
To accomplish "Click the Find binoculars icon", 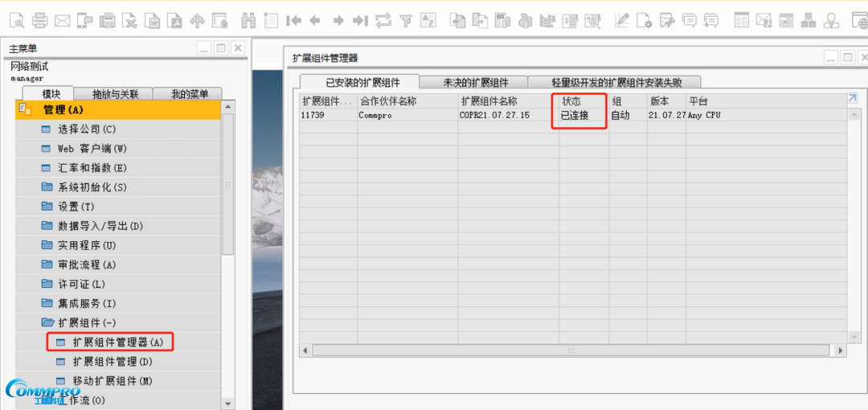I will click(248, 20).
